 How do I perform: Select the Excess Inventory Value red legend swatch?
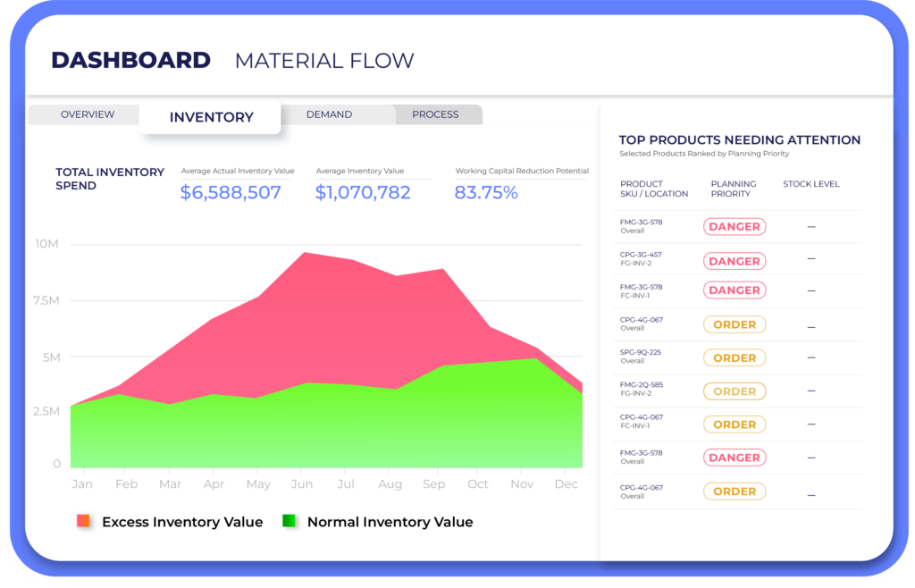tap(83, 521)
